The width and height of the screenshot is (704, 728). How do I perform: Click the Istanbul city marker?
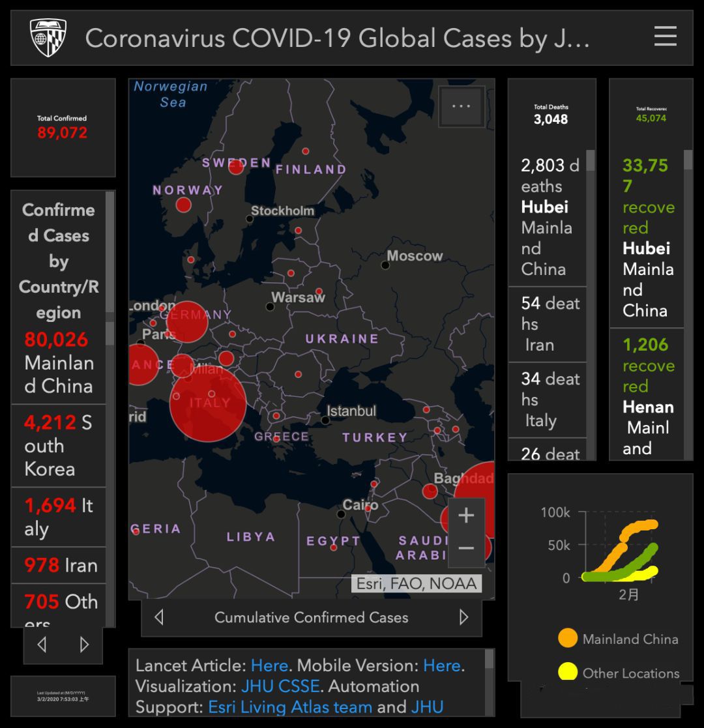(325, 420)
